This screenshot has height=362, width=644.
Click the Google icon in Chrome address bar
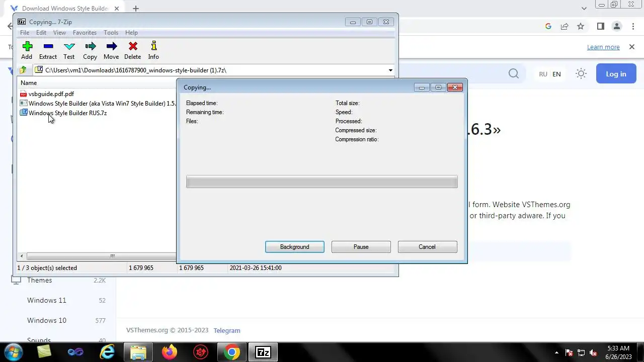tap(548, 26)
